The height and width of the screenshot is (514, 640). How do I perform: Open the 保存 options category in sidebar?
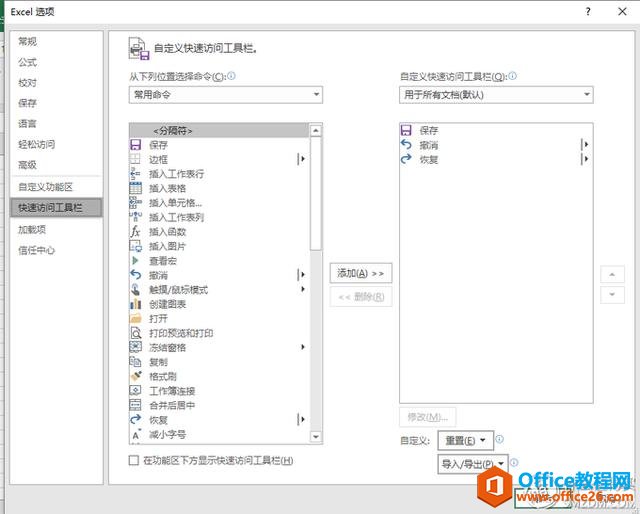[x=56, y=103]
